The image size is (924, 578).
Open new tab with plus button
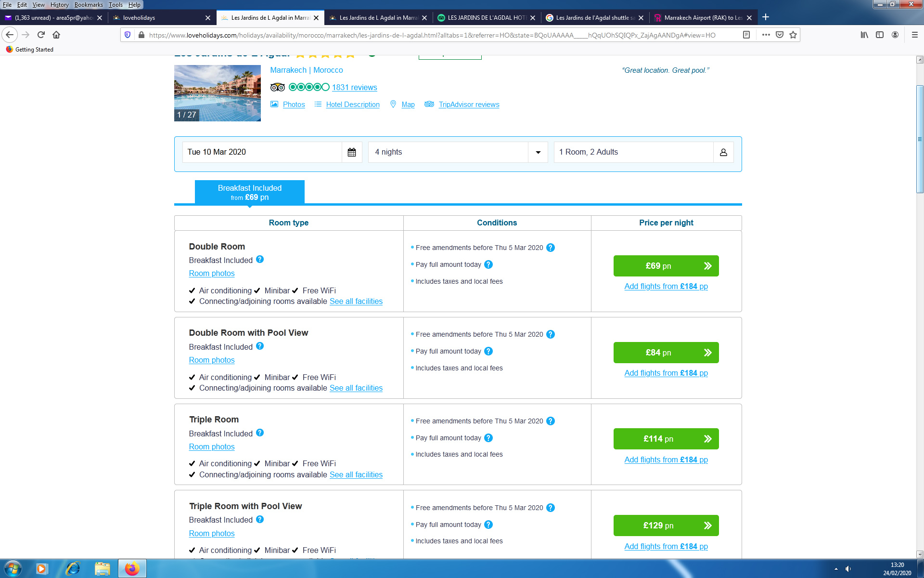pos(766,17)
